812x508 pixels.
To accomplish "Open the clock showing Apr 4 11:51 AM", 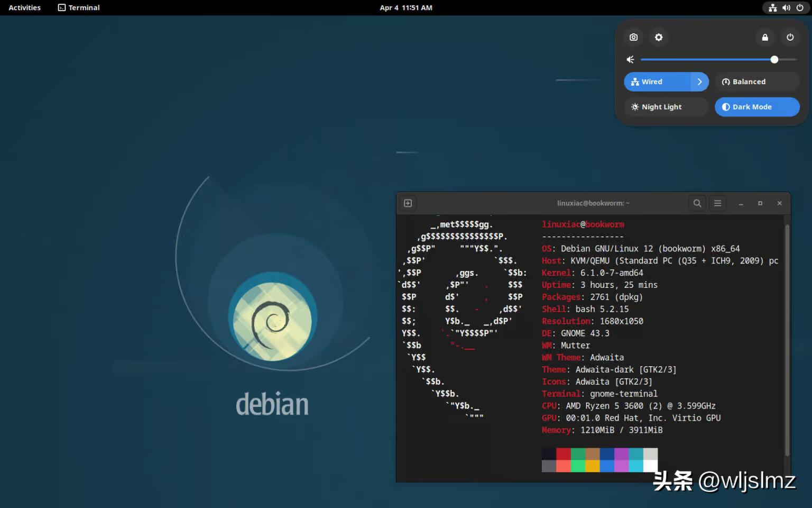I will pyautogui.click(x=406, y=7).
